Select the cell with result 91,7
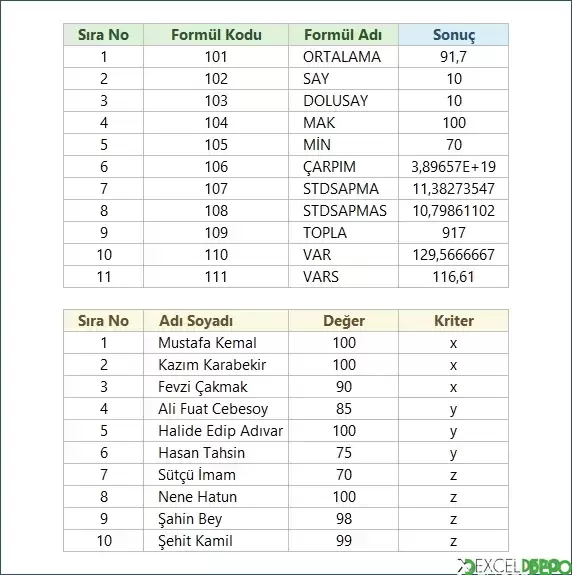 tap(454, 57)
